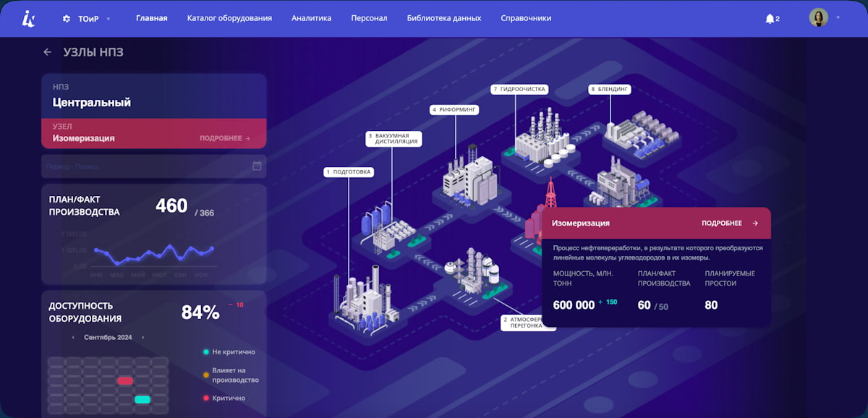Click the production value 460

coord(171,206)
